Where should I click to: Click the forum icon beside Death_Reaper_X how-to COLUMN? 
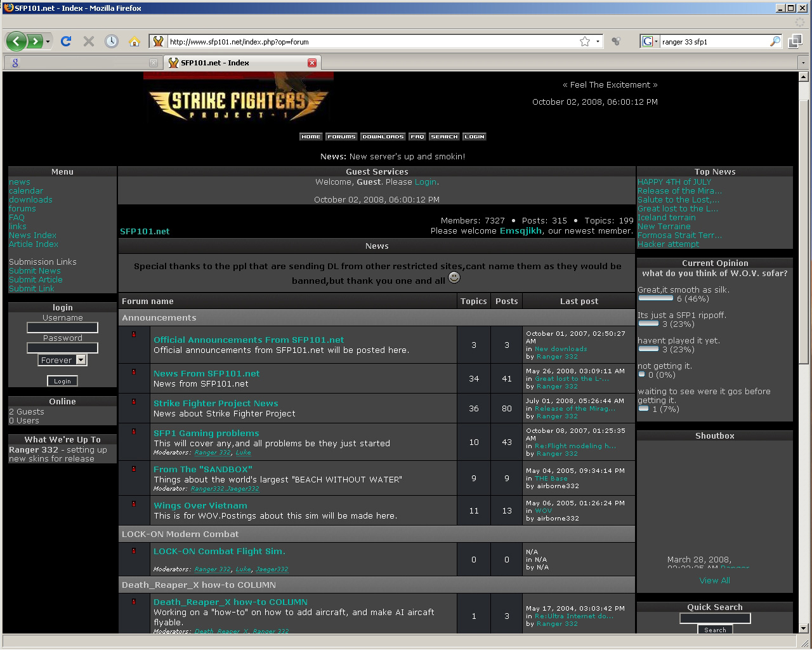click(134, 601)
